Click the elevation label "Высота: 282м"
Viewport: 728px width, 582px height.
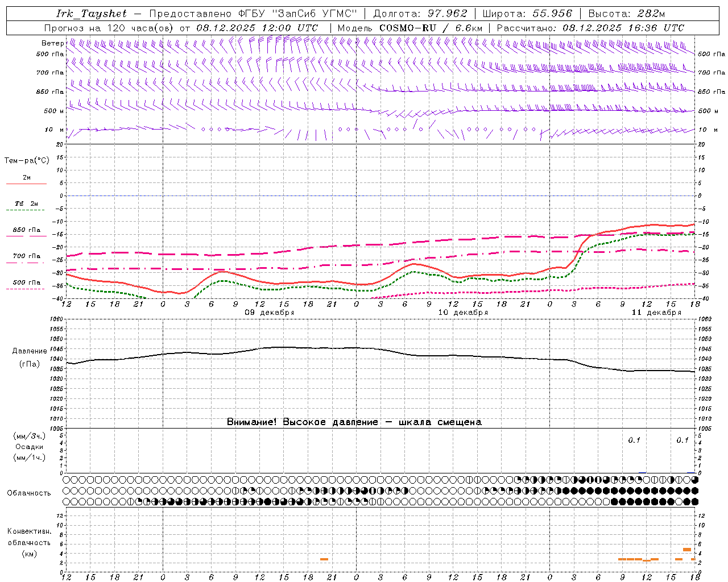point(627,14)
